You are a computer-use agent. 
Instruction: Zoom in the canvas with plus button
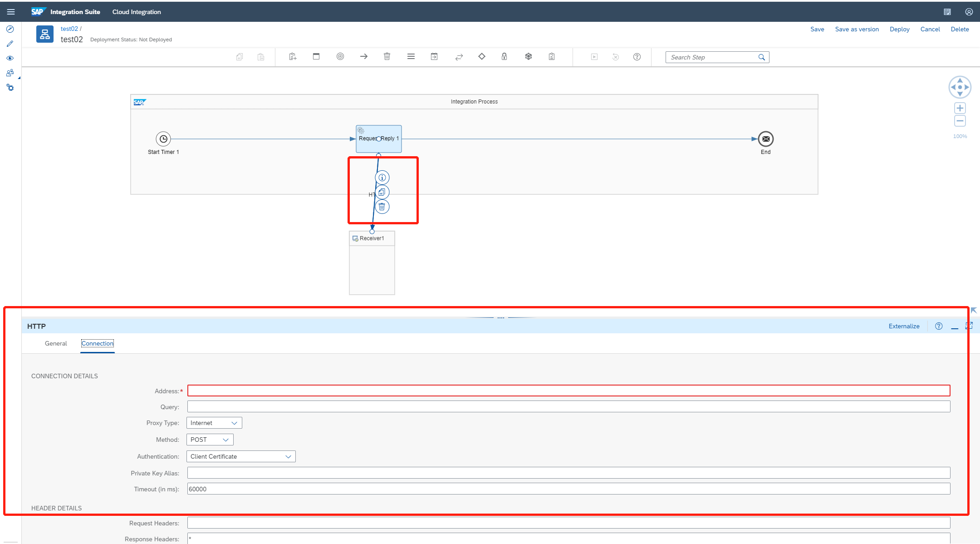pos(960,108)
